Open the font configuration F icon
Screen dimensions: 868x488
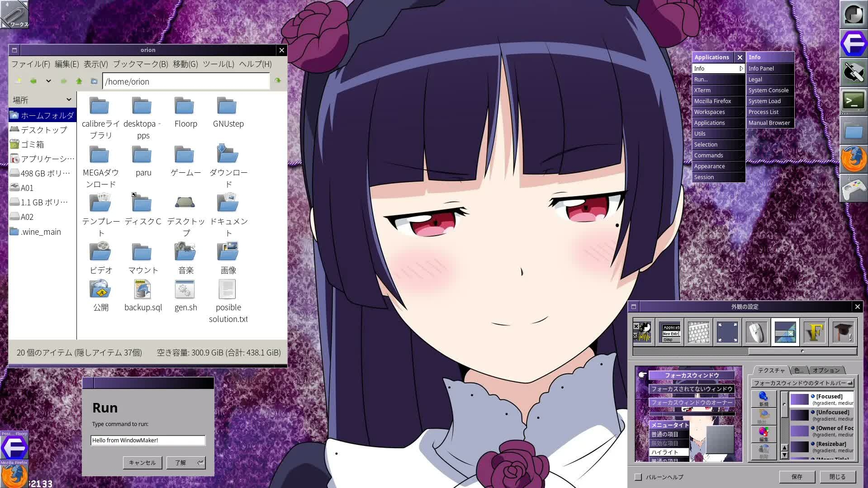pyautogui.click(x=814, y=332)
